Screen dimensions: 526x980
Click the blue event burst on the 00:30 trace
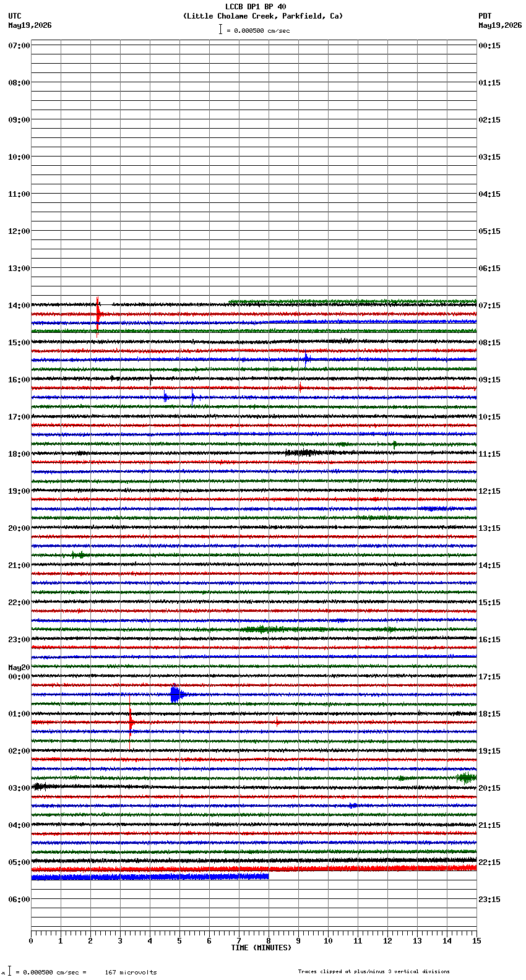tap(176, 694)
